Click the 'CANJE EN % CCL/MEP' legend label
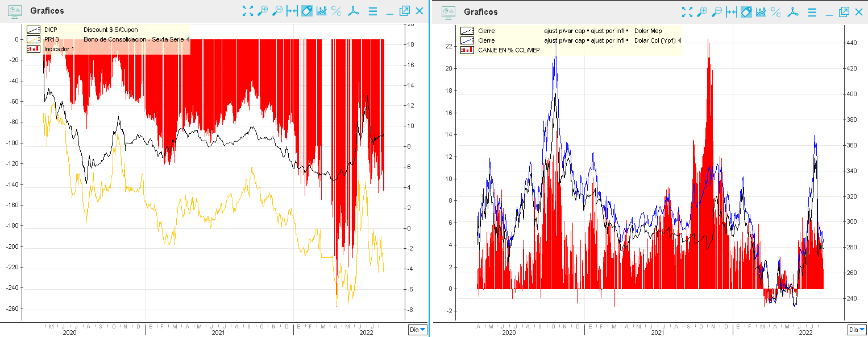 pyautogui.click(x=509, y=50)
